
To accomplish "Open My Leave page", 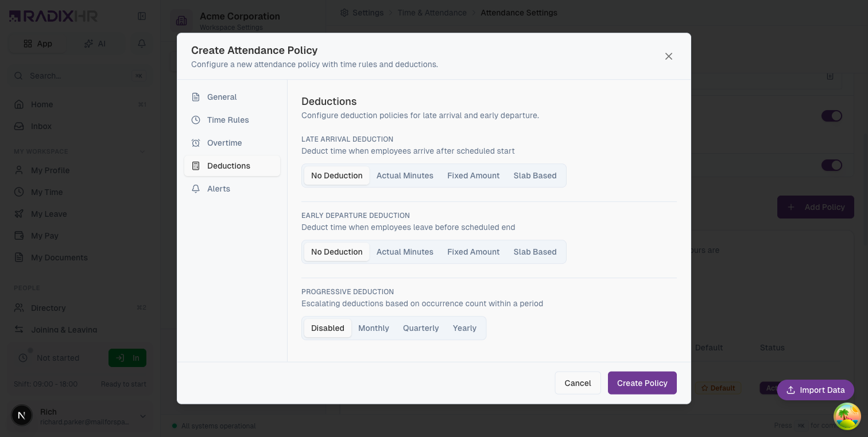I will pyautogui.click(x=80, y=214).
